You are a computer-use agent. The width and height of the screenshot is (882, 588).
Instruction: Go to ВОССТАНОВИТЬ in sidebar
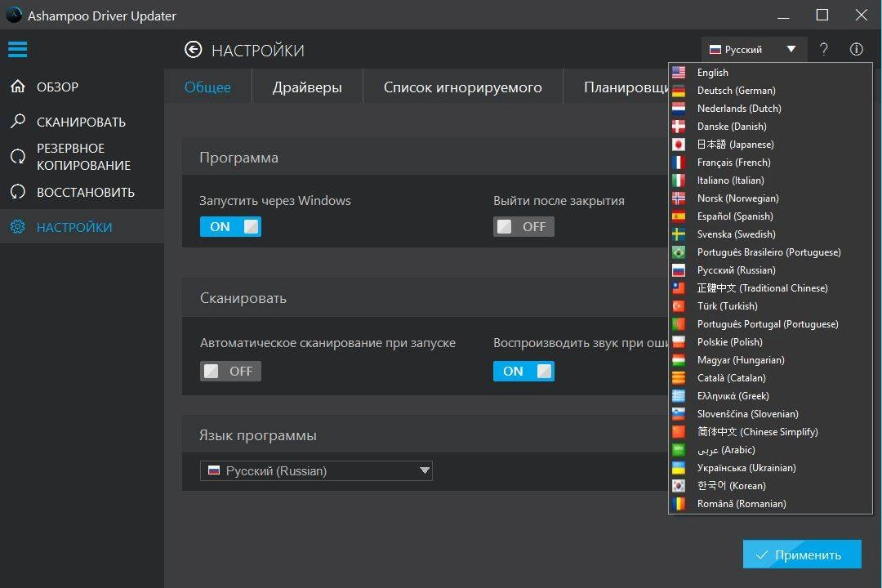click(x=82, y=192)
